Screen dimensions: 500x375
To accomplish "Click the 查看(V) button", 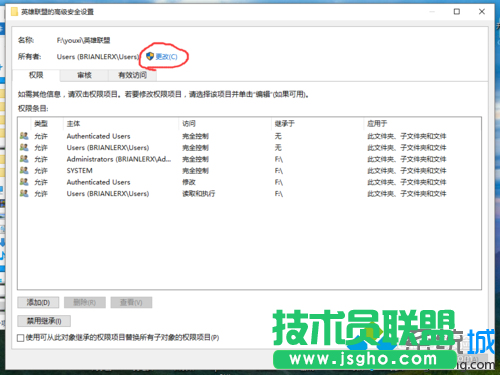I will (x=131, y=302).
